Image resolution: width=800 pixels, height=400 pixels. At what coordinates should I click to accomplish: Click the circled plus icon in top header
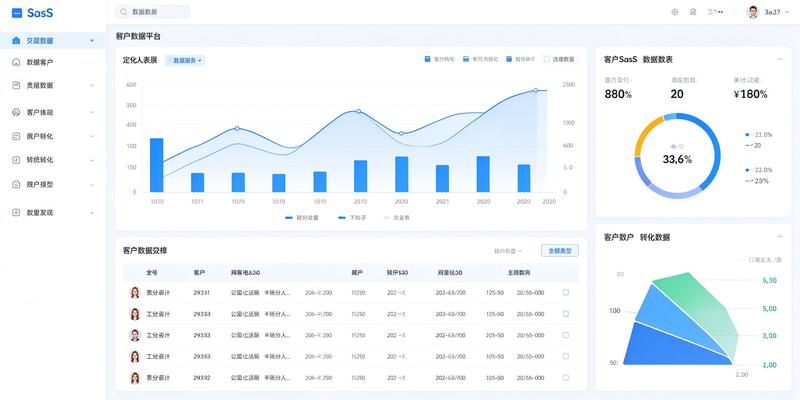point(675,12)
